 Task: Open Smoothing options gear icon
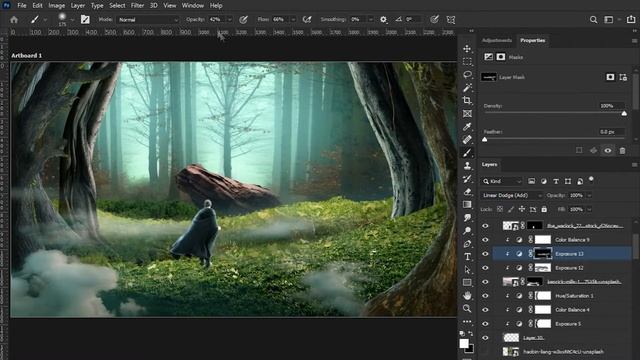click(383, 20)
